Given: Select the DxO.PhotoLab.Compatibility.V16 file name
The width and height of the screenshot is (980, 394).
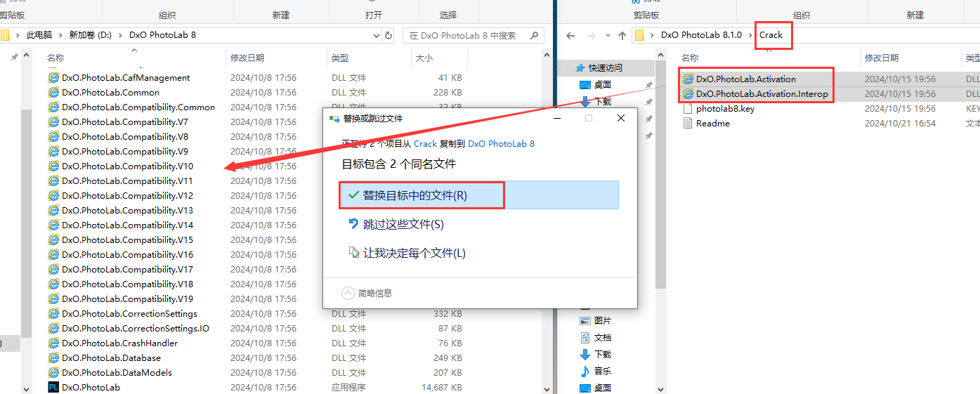Looking at the screenshot, I should tap(127, 255).
